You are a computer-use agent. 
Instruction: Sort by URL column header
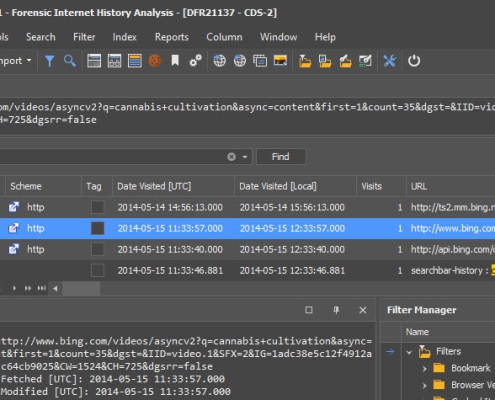pos(451,186)
